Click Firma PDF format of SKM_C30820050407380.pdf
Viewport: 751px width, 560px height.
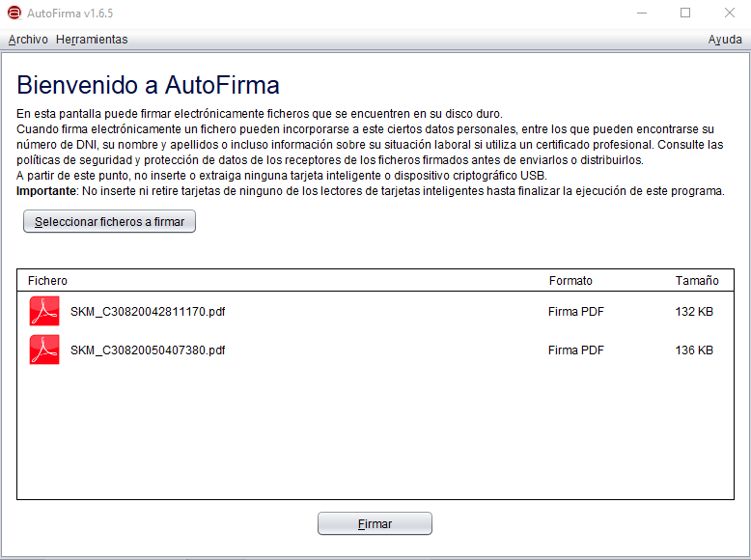(575, 350)
